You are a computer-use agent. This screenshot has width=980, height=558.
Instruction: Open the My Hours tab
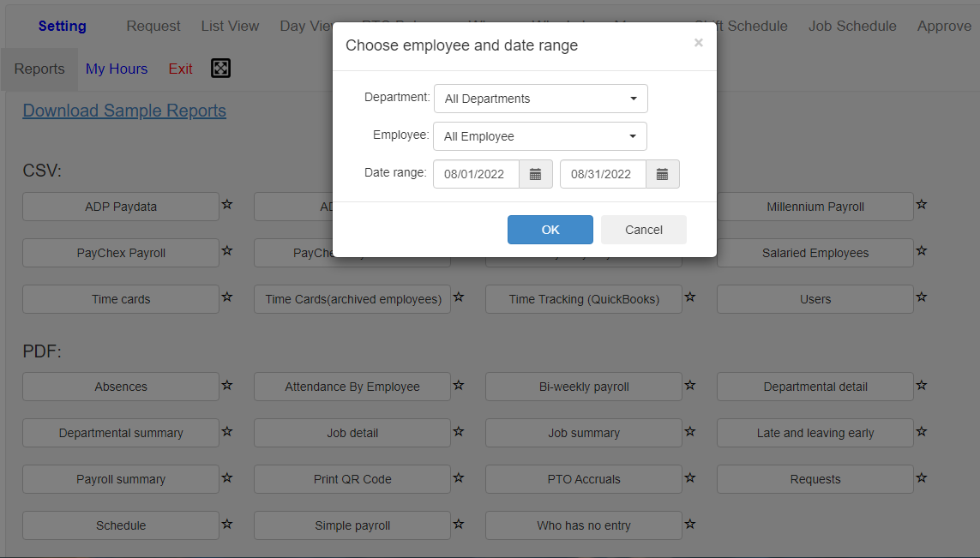(x=117, y=69)
